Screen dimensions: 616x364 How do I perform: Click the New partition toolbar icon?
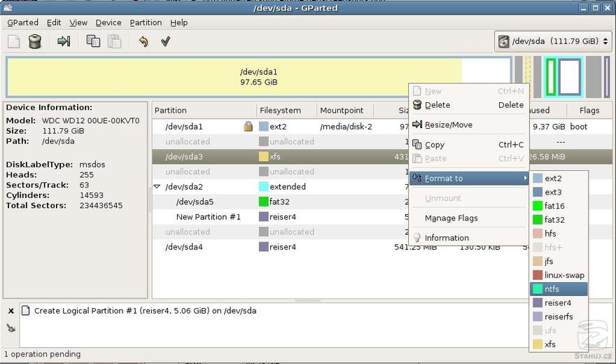pyautogui.click(x=14, y=42)
